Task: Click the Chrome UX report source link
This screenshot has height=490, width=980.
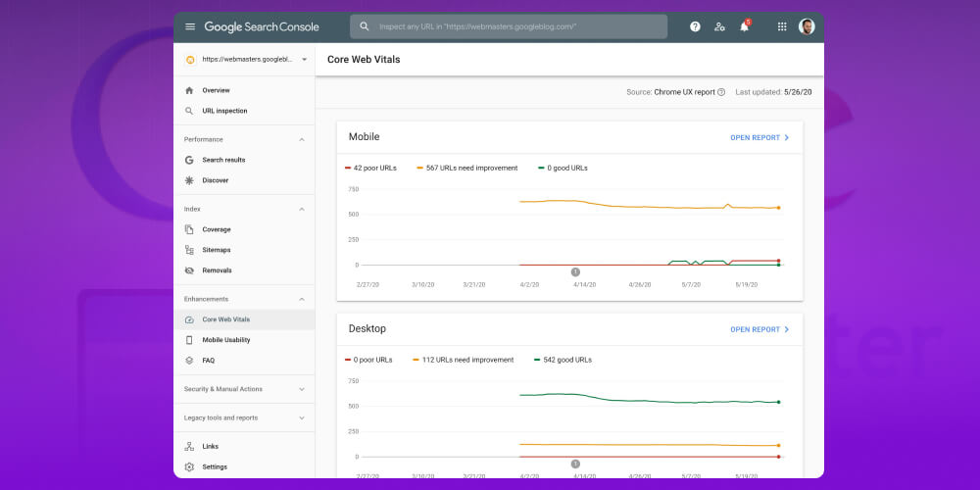Action: pos(684,92)
